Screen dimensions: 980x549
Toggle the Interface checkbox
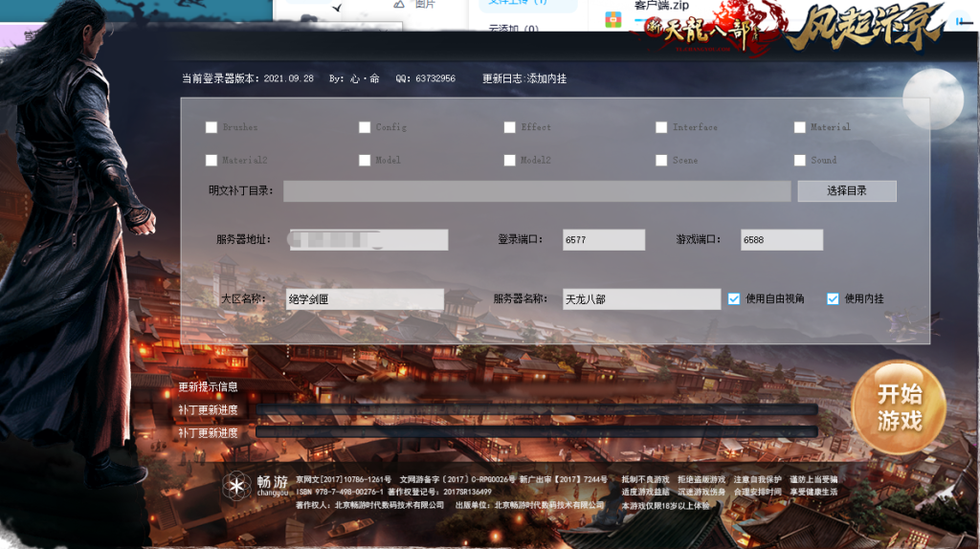point(661,127)
